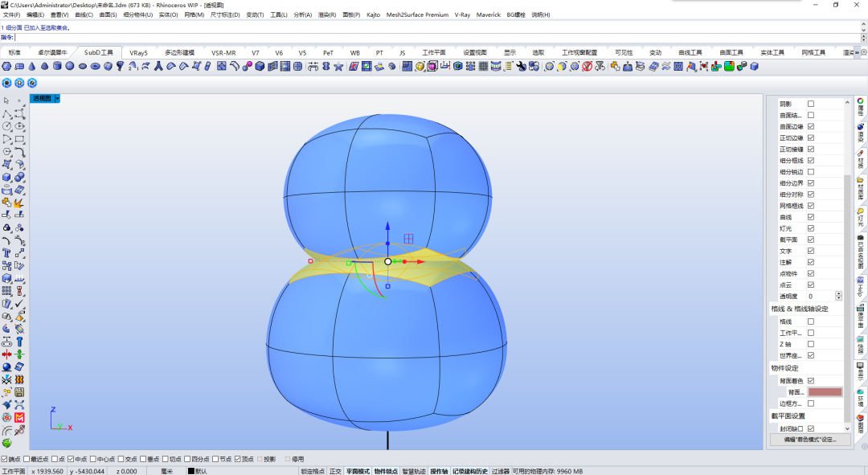Click the blue star icon in toolbar
Screen dimensions: 868x475
point(338,67)
